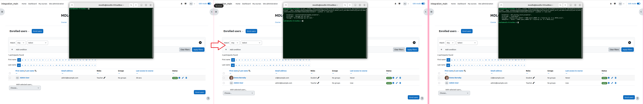Viewport: 644px width, 104px height.
Task: Click terminal new-tab icon in first screenshot
Action: (x=72, y=5)
